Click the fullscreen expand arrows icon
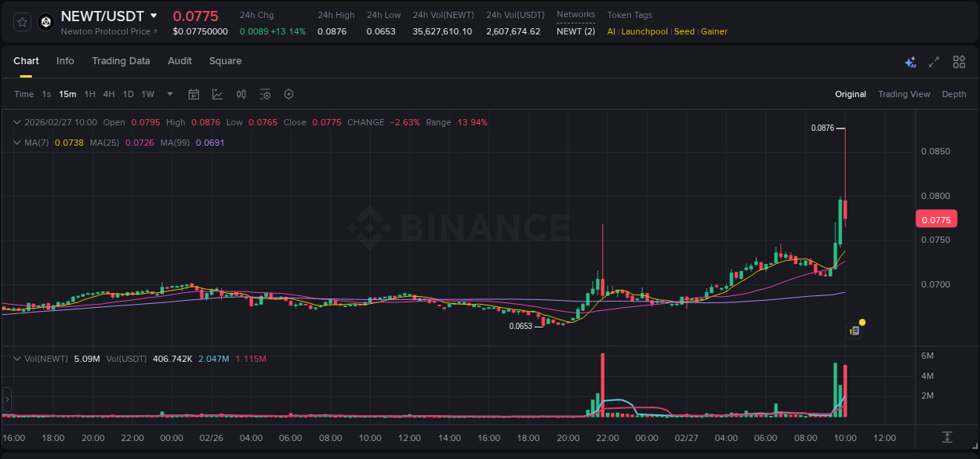980x459 pixels. [x=934, y=62]
